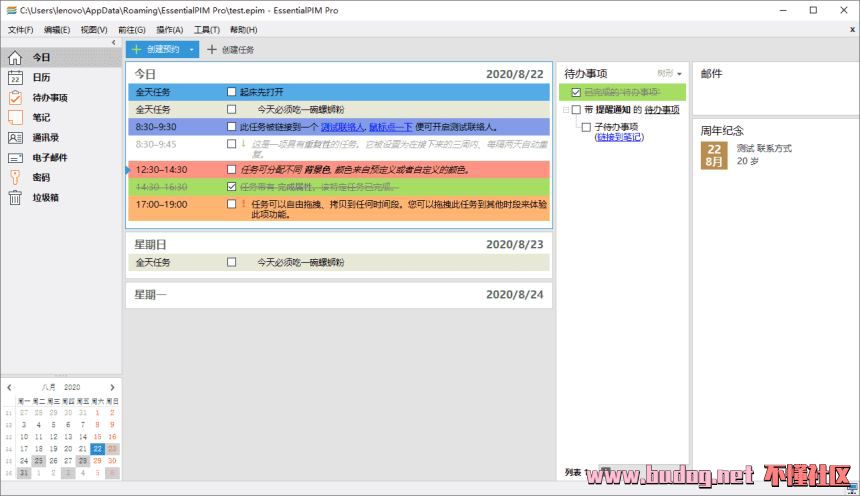The height and width of the screenshot is (496, 860).
Task: Open the 密码 key icon in sidebar
Action: pyautogui.click(x=15, y=177)
